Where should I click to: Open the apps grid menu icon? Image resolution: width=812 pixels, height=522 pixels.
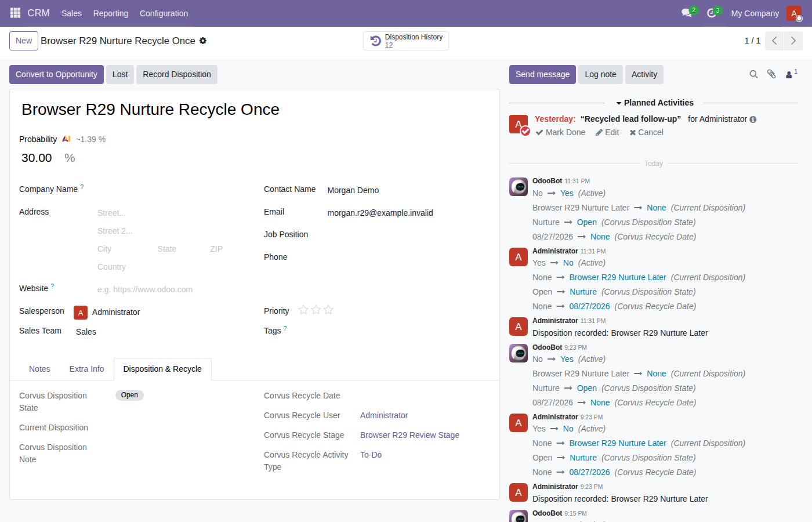pos(15,13)
